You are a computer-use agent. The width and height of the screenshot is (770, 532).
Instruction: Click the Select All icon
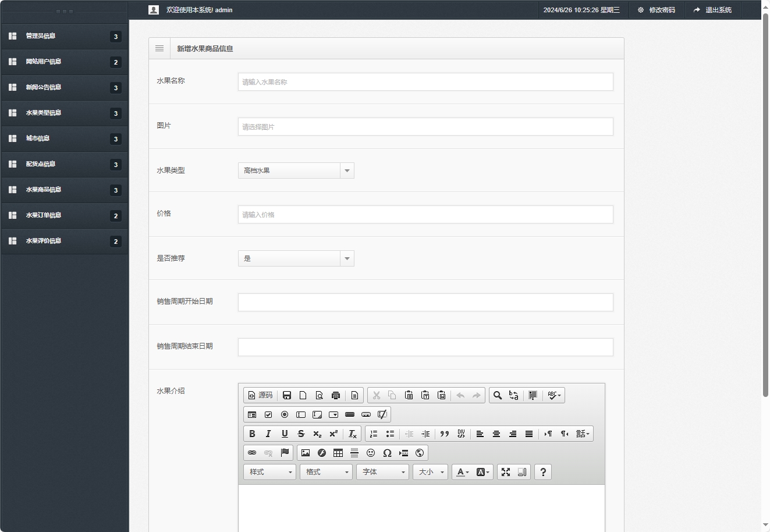(533, 395)
